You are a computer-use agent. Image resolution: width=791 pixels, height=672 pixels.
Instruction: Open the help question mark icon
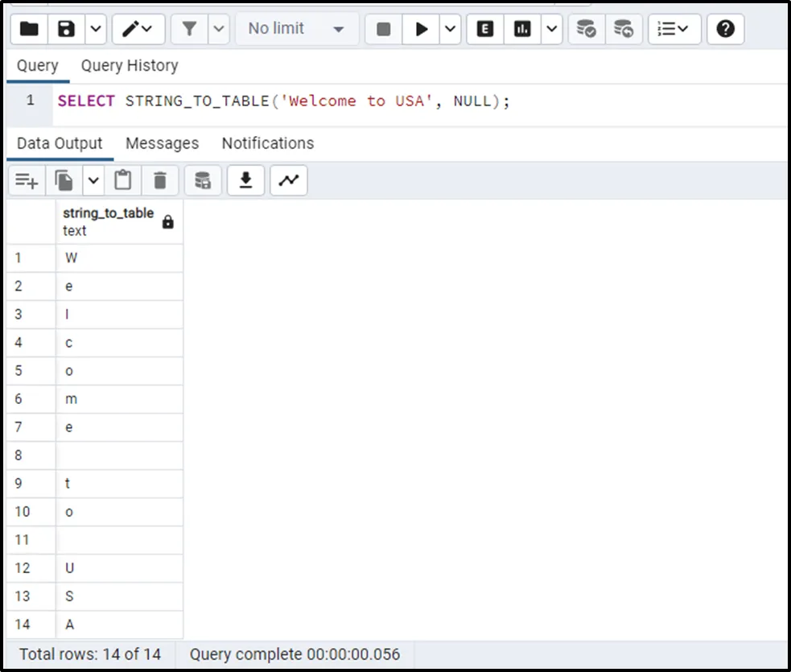pyautogui.click(x=725, y=29)
